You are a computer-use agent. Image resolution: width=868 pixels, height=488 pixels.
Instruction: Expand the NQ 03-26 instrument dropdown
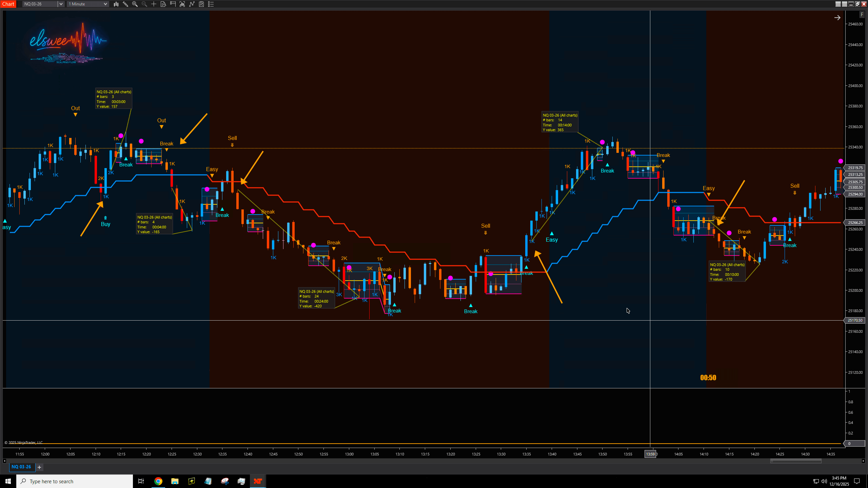[61, 4]
